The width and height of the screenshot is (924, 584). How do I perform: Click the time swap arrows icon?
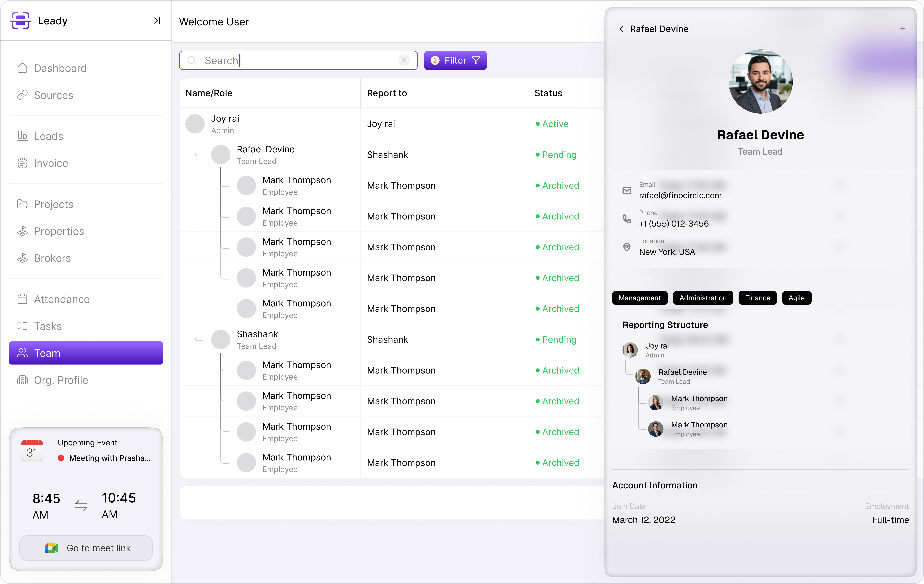(x=81, y=506)
